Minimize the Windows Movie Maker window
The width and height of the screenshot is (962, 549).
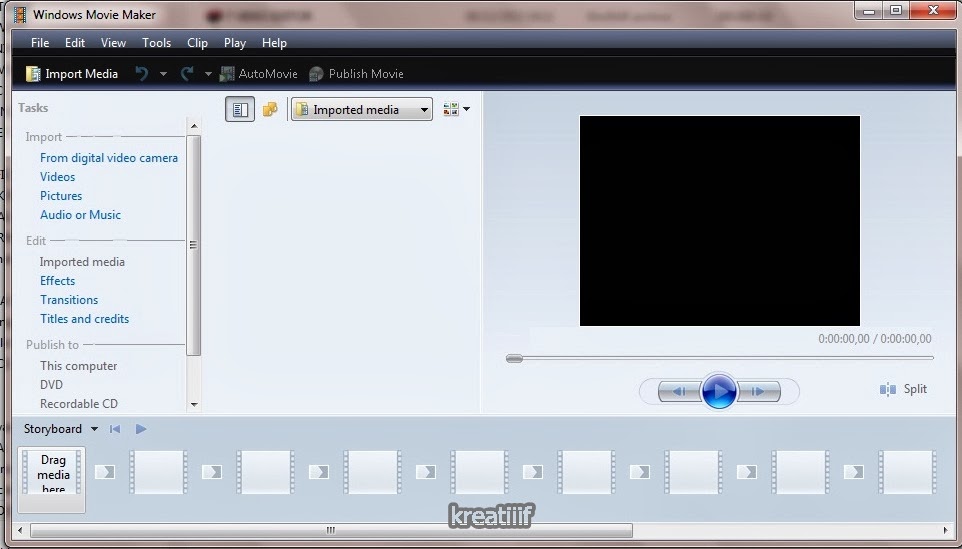(868, 10)
